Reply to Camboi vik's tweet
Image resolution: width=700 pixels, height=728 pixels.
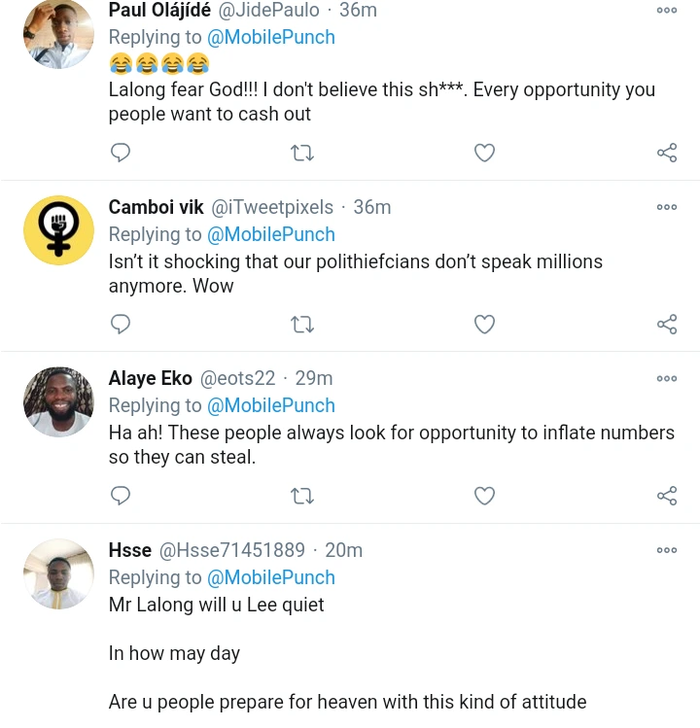click(x=121, y=324)
